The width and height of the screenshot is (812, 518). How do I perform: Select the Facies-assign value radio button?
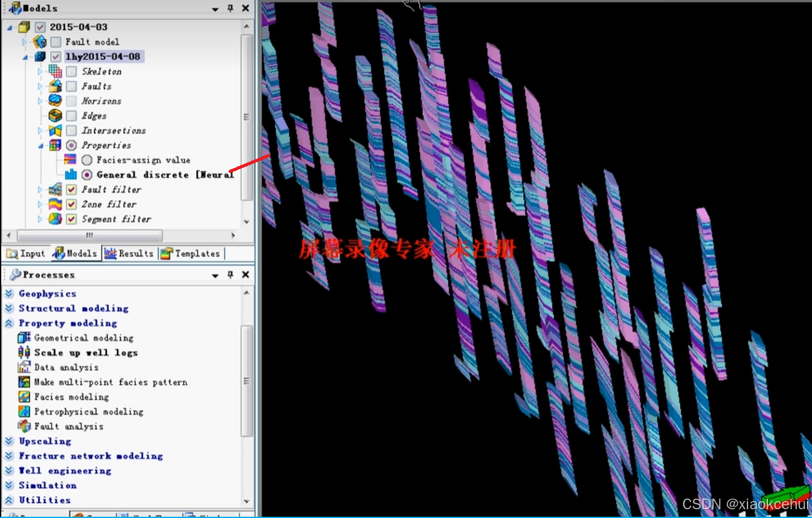tap(86, 160)
